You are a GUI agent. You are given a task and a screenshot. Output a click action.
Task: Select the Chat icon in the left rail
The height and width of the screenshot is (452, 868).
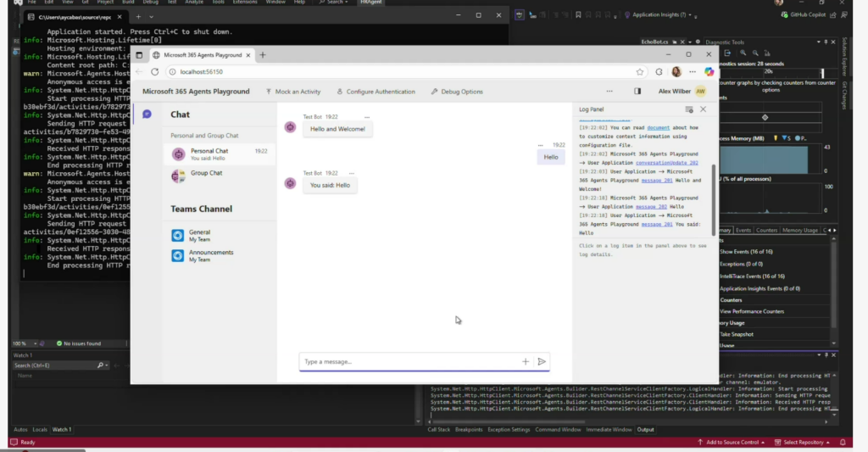pos(147,114)
